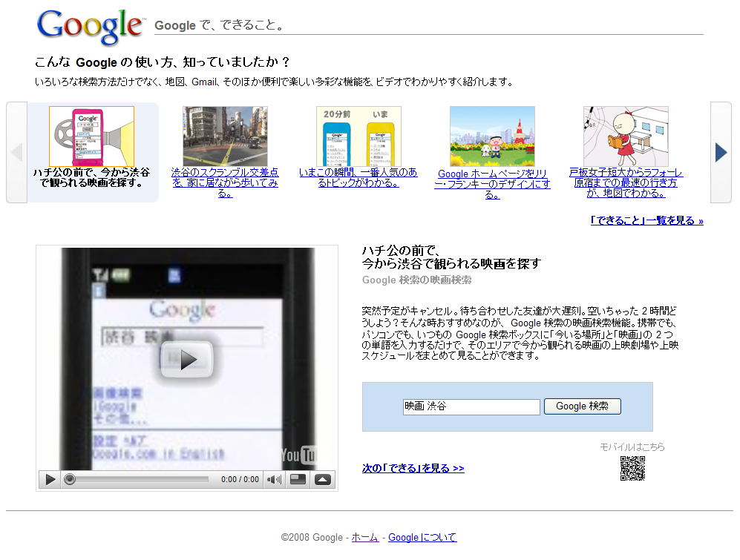Open the Shibuya scramble crossing thumbnail
The width and height of the screenshot is (740, 560).
pos(225,136)
